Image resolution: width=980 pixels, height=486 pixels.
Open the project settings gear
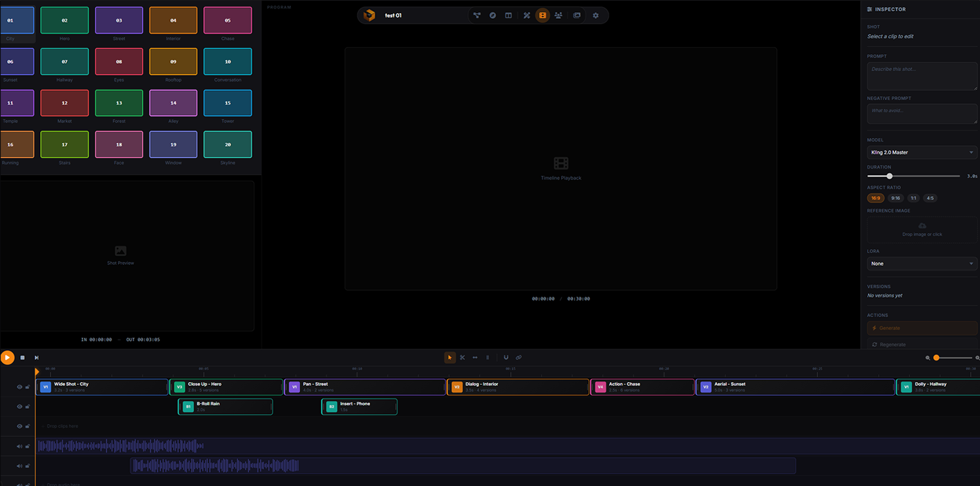595,15
